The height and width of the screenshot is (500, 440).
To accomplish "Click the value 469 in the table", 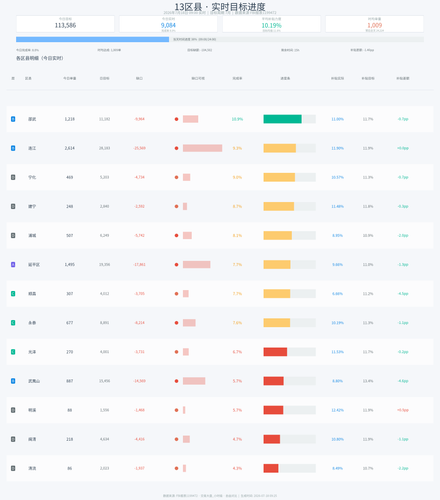I will 70,177.
